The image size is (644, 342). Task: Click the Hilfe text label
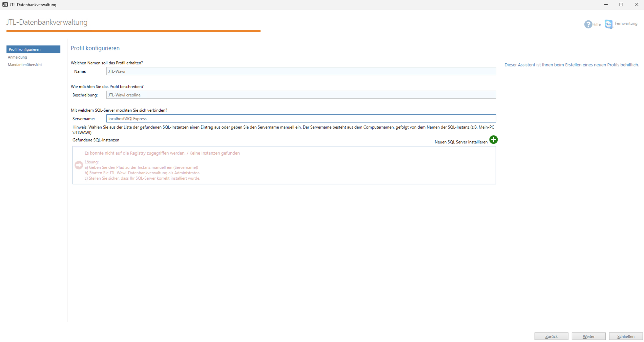pyautogui.click(x=597, y=24)
